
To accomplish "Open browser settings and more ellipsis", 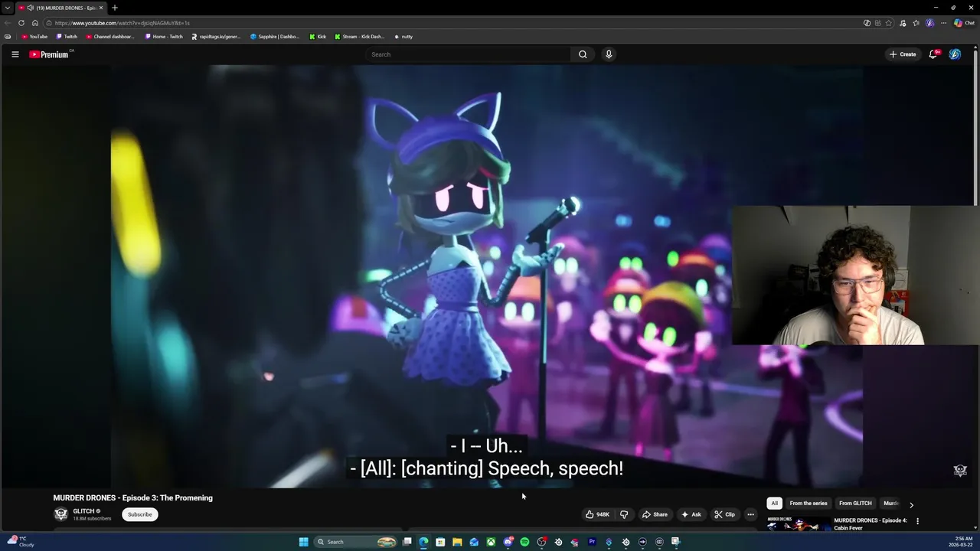I will pyautogui.click(x=943, y=23).
